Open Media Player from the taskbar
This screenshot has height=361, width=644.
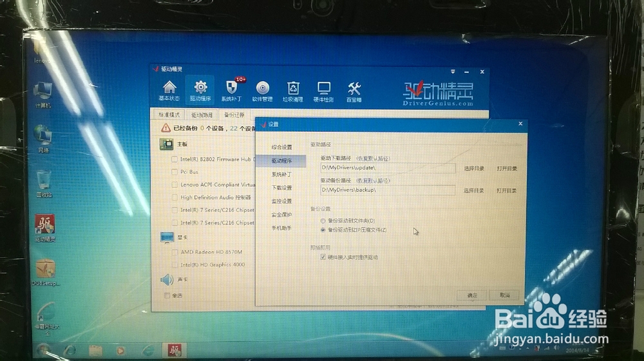tap(120, 351)
